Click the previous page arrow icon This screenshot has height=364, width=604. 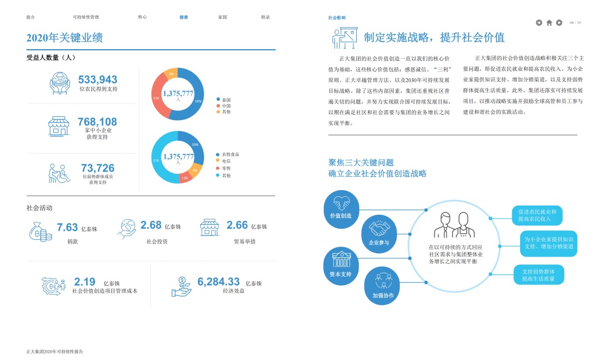[539, 23]
